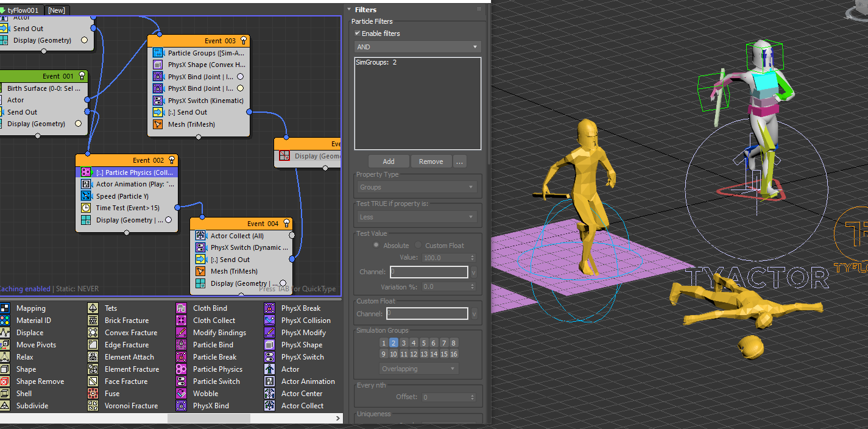The image size is (868, 429).
Task: Select Time Test operator in Event 002
Action: [x=127, y=208]
